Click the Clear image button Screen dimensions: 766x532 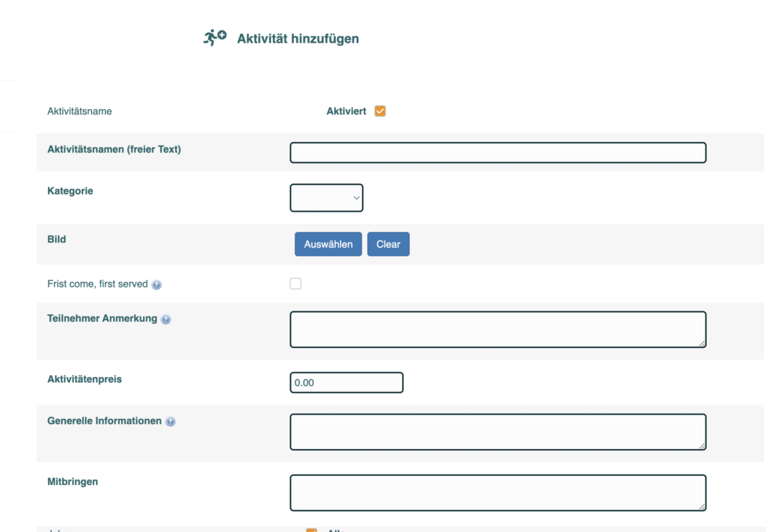click(388, 244)
